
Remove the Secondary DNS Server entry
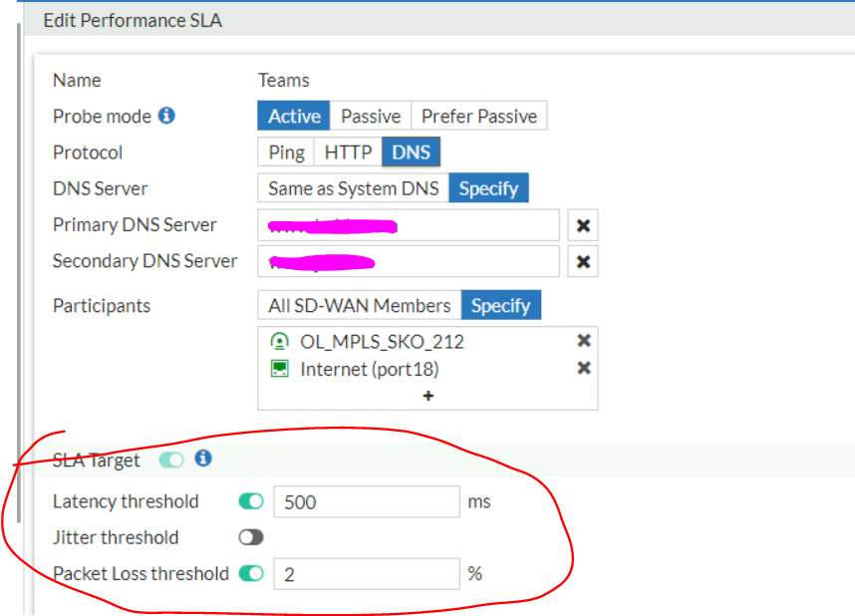point(584,261)
